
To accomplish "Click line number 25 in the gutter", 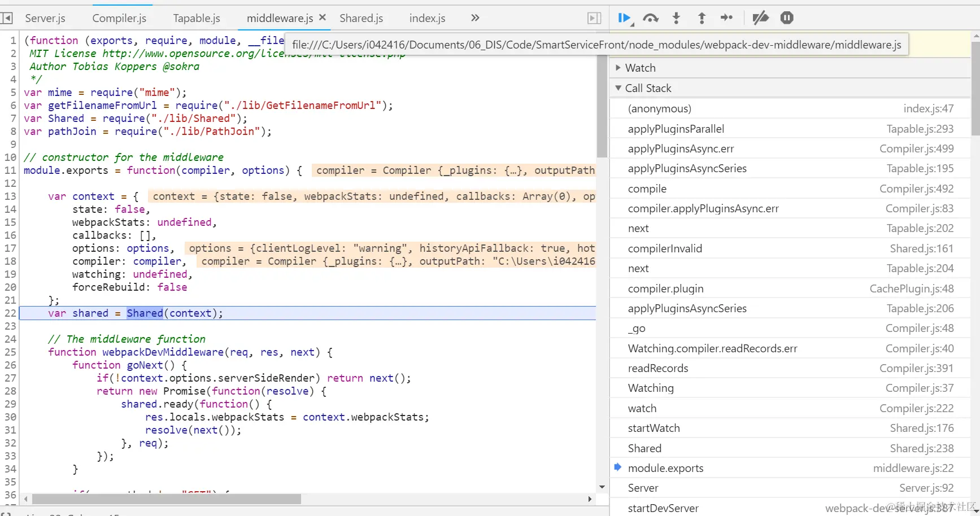I will pyautogui.click(x=10, y=352).
